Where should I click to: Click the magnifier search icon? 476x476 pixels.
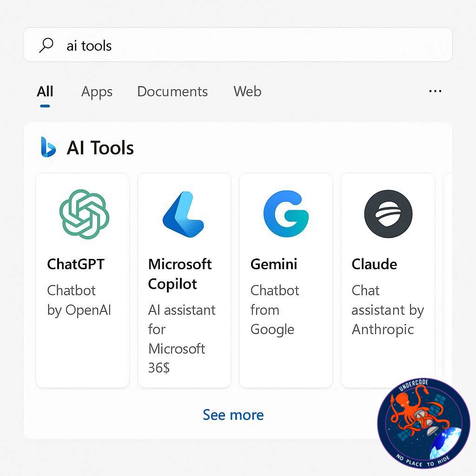point(46,45)
